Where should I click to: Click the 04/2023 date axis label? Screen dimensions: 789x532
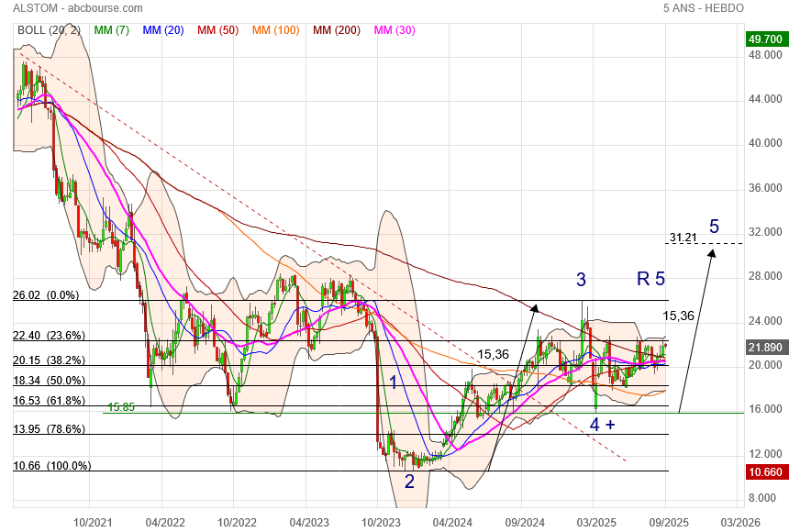coord(309,523)
